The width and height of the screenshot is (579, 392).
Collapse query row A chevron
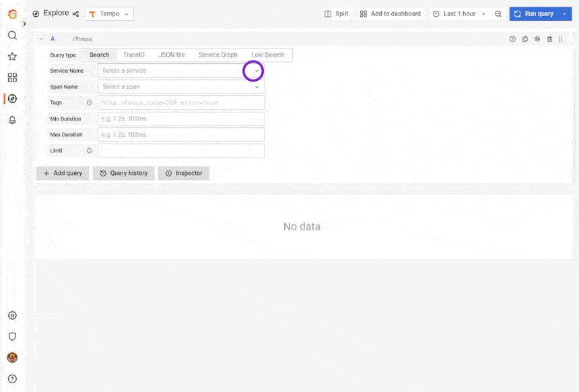click(41, 39)
